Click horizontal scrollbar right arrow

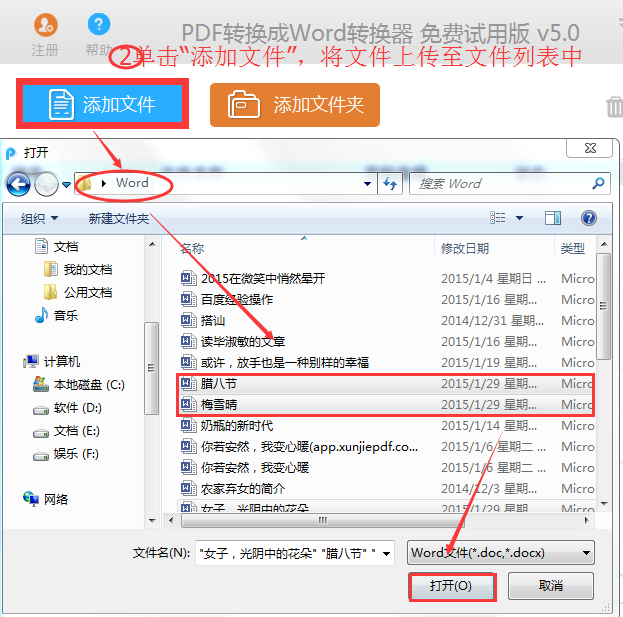coord(586,520)
